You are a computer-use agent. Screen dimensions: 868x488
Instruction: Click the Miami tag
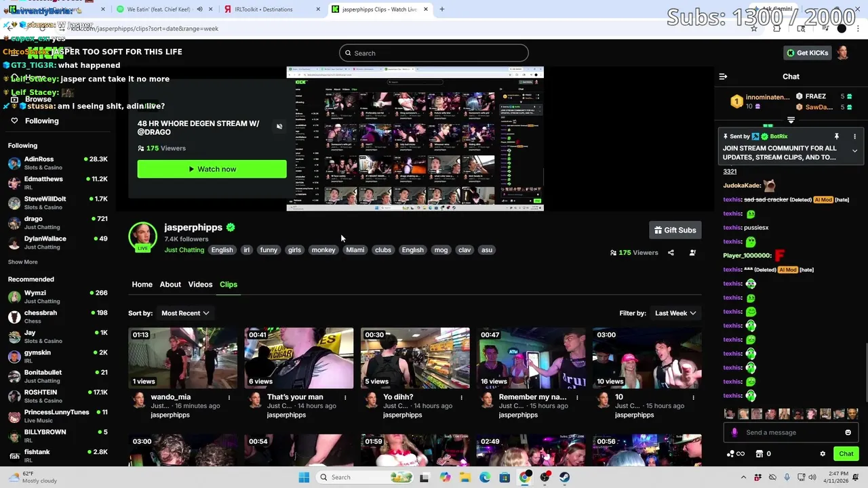(355, 250)
